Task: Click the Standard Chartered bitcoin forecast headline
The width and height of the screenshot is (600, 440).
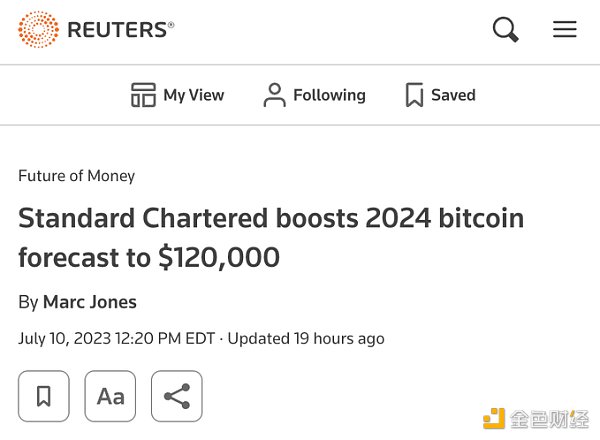Action: point(271,238)
